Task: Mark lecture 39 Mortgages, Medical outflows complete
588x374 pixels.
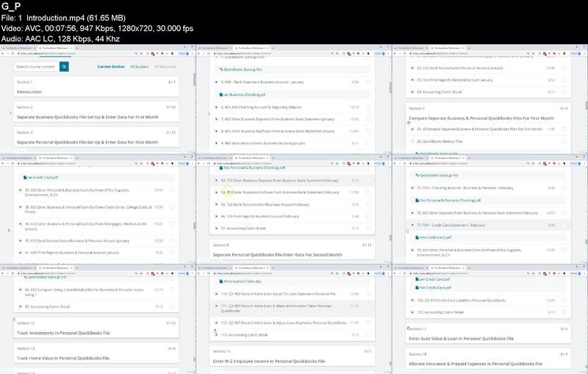Action: [172, 224]
